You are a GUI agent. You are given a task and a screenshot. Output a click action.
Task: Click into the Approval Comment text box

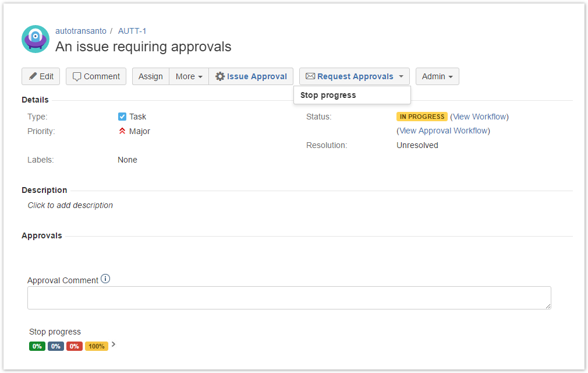pyautogui.click(x=289, y=298)
